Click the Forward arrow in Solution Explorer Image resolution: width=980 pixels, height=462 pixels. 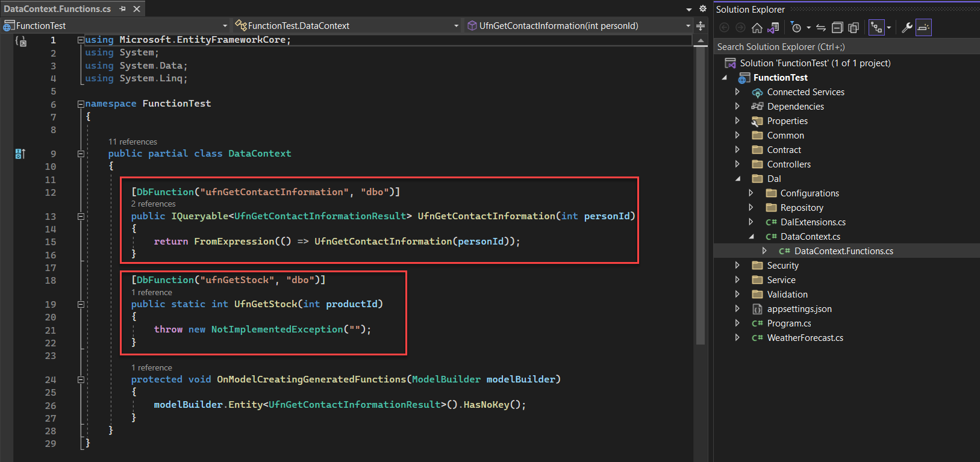tap(741, 28)
